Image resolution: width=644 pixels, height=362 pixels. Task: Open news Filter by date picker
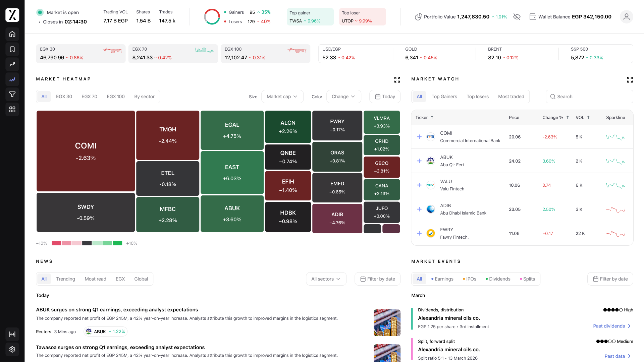(377, 279)
